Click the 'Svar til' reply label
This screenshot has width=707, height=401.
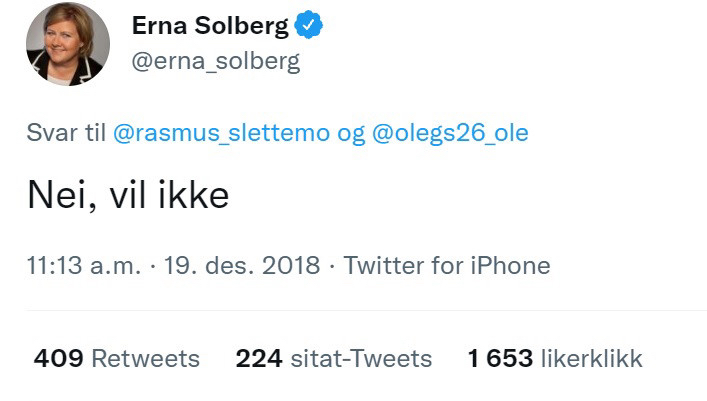pos(66,134)
